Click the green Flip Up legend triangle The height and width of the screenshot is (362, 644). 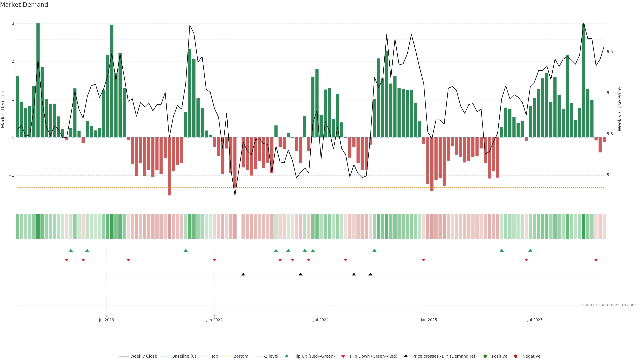(x=287, y=356)
